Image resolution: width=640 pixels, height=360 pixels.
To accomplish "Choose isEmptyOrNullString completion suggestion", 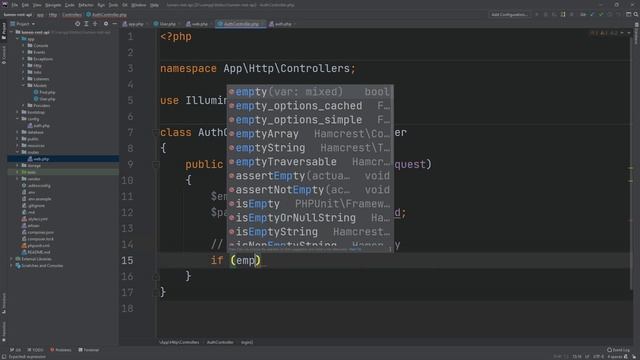I will point(310,218).
